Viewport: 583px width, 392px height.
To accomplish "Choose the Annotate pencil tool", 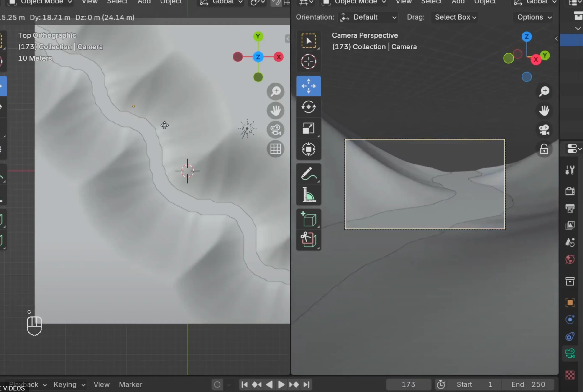I will (x=308, y=174).
